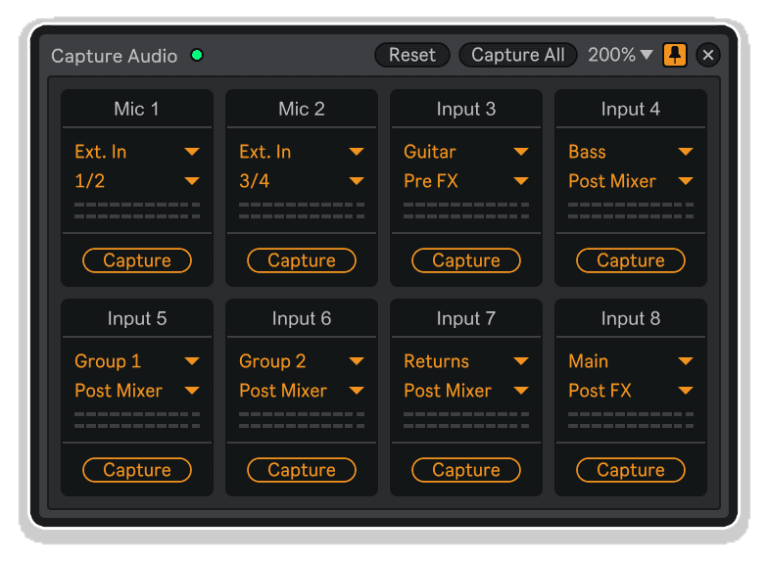
Task: Capture audio from Input 7
Action: [466, 470]
